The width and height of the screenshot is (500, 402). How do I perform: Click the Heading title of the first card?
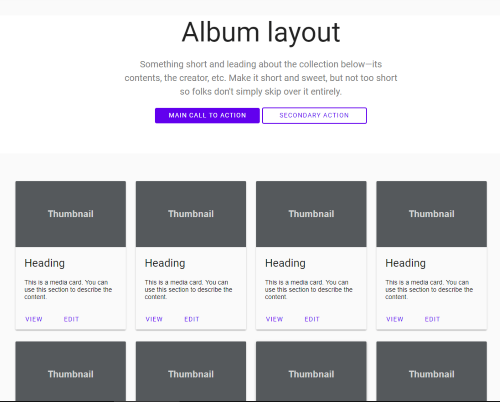44,263
